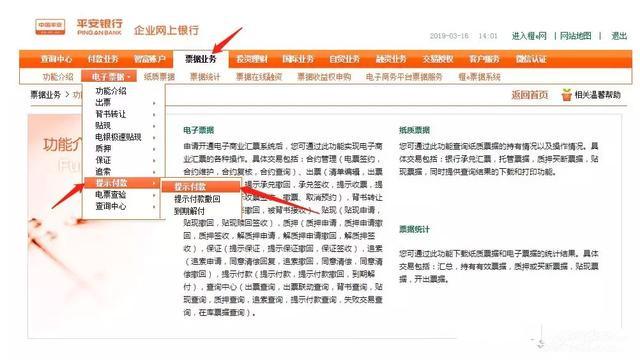Open 橙e票据系统 in the sub-navigation
Viewport: 640px width, 360px height.
(480, 76)
